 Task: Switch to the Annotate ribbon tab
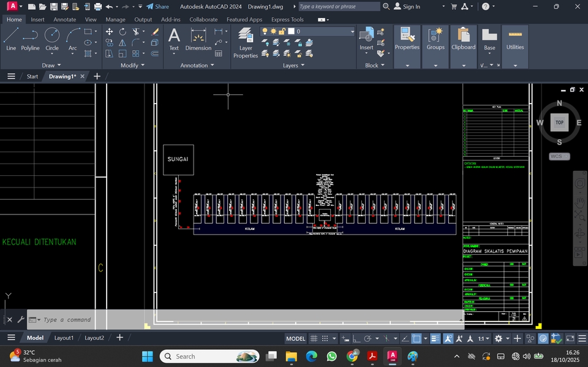click(x=64, y=19)
